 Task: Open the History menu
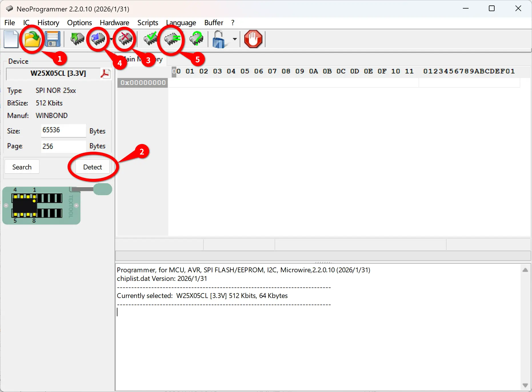pyautogui.click(x=48, y=23)
